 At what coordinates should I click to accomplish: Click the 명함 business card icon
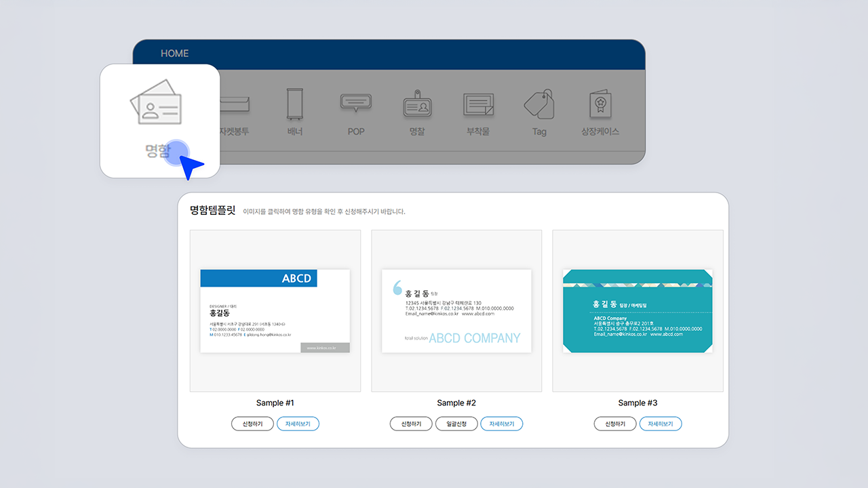tap(155, 102)
